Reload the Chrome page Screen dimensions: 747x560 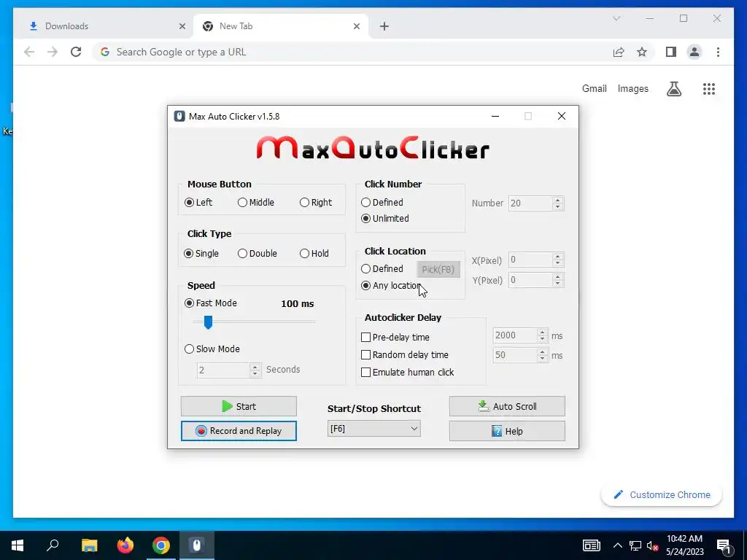(x=76, y=52)
